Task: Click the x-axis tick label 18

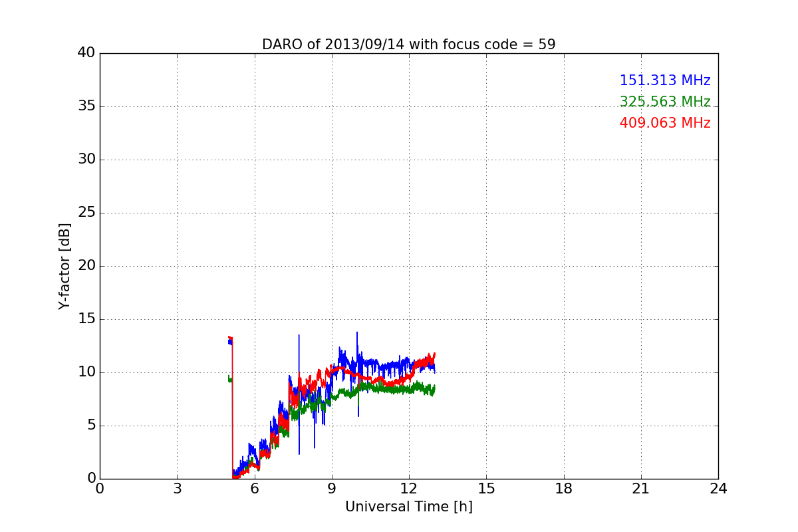Action: 564,489
